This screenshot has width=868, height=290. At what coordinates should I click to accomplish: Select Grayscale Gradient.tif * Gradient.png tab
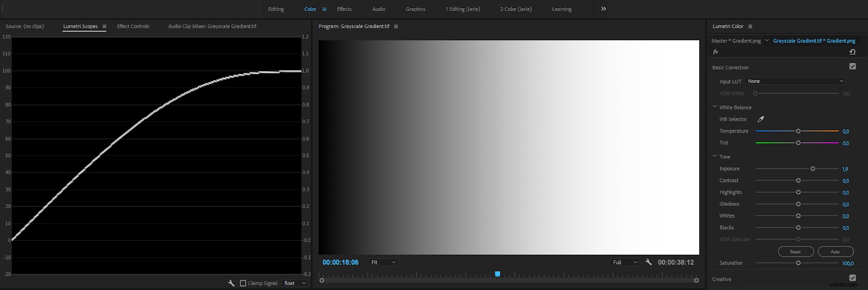814,41
